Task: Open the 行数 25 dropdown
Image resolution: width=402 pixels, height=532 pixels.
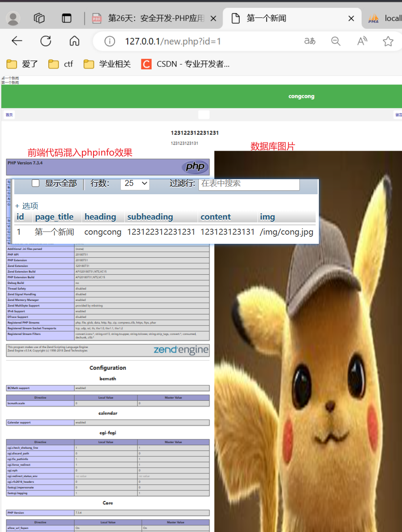Action: 135,184
